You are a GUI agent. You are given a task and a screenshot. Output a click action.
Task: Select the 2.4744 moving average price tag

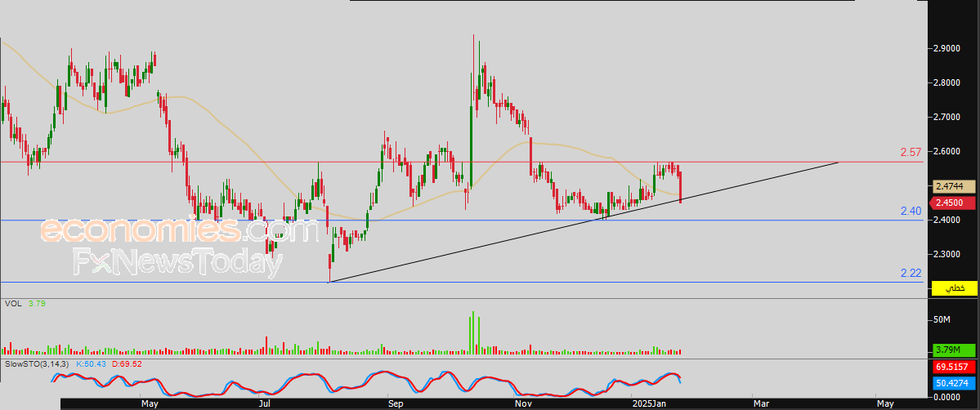[x=954, y=186]
